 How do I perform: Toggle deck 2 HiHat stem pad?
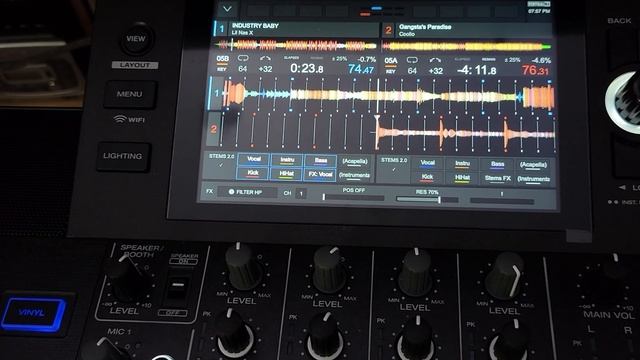coord(462,178)
